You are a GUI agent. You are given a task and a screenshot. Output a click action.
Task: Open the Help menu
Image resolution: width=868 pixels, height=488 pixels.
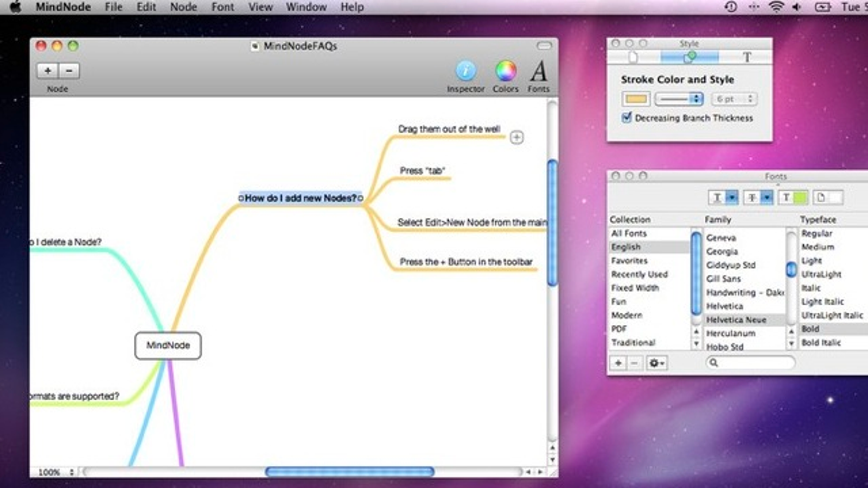click(x=352, y=7)
